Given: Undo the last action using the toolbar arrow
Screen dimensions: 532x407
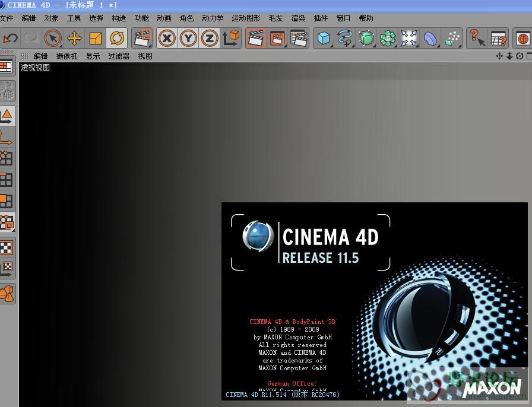Looking at the screenshot, I should 10,38.
